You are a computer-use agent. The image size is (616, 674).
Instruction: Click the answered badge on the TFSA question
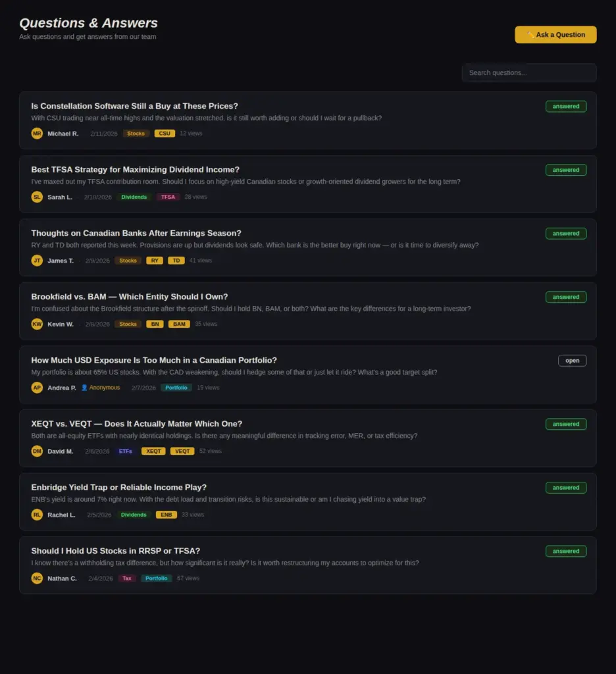(565, 170)
